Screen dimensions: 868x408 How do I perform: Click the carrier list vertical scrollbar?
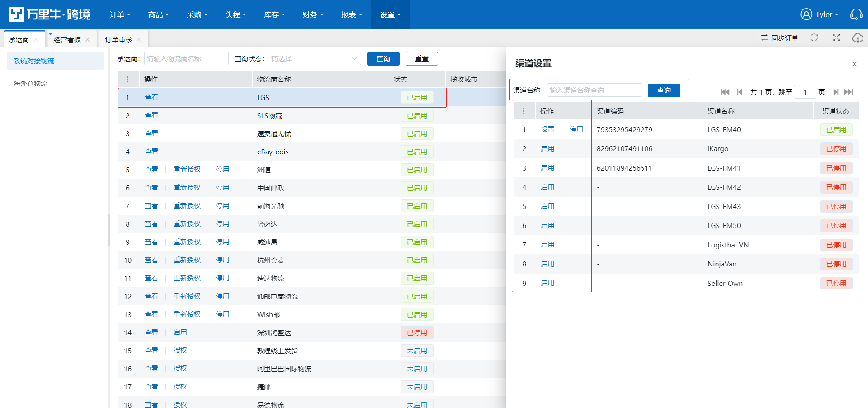[109, 230]
